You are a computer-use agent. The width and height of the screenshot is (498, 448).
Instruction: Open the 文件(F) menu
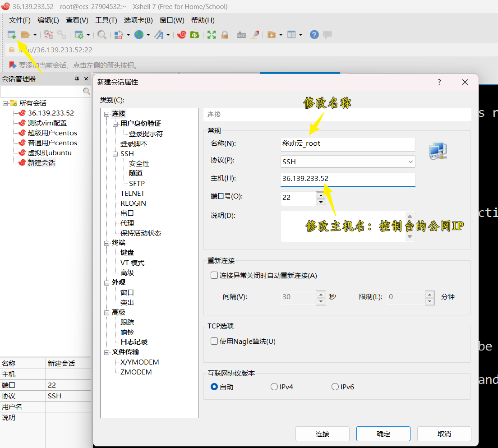(x=19, y=20)
